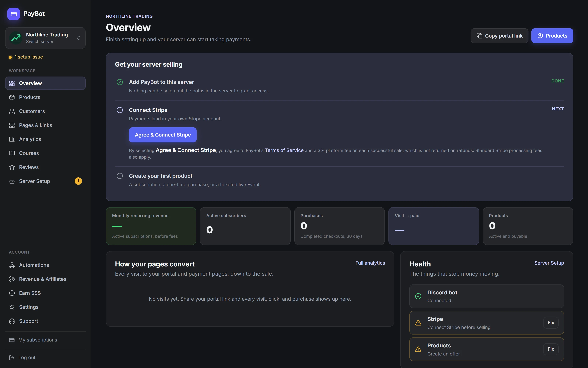The height and width of the screenshot is (368, 588).
Task: Click the Purchases stat card
Action: tap(339, 226)
